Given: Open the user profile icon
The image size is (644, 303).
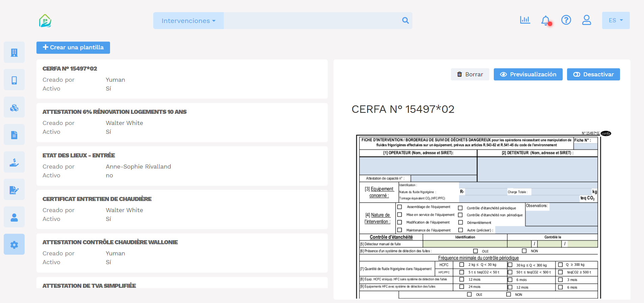Looking at the screenshot, I should click(587, 20).
